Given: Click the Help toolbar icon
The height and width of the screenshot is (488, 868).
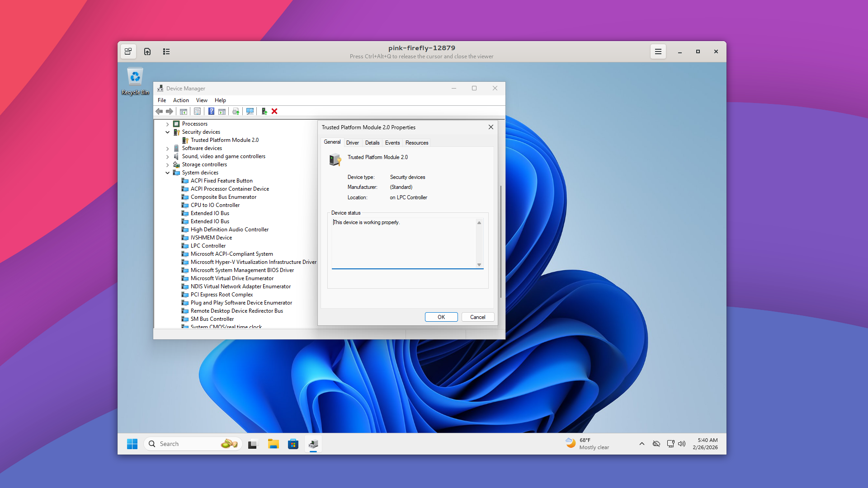Looking at the screenshot, I should [x=211, y=111].
